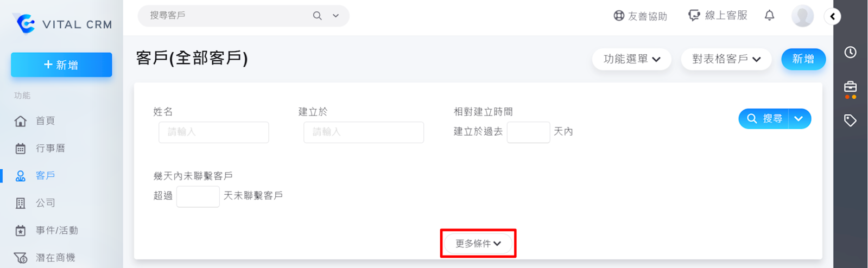
Task: Click the 姓名 name input field
Action: (x=213, y=132)
